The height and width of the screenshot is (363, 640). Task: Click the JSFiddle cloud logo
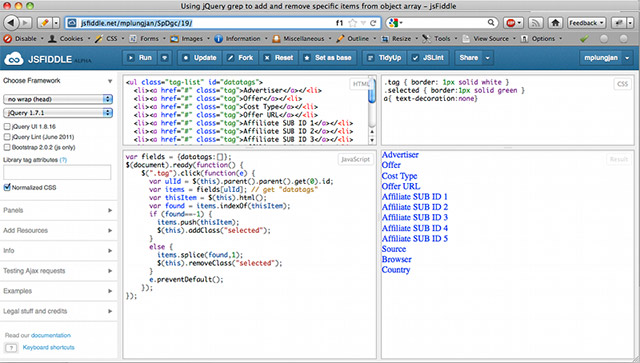[x=13, y=59]
